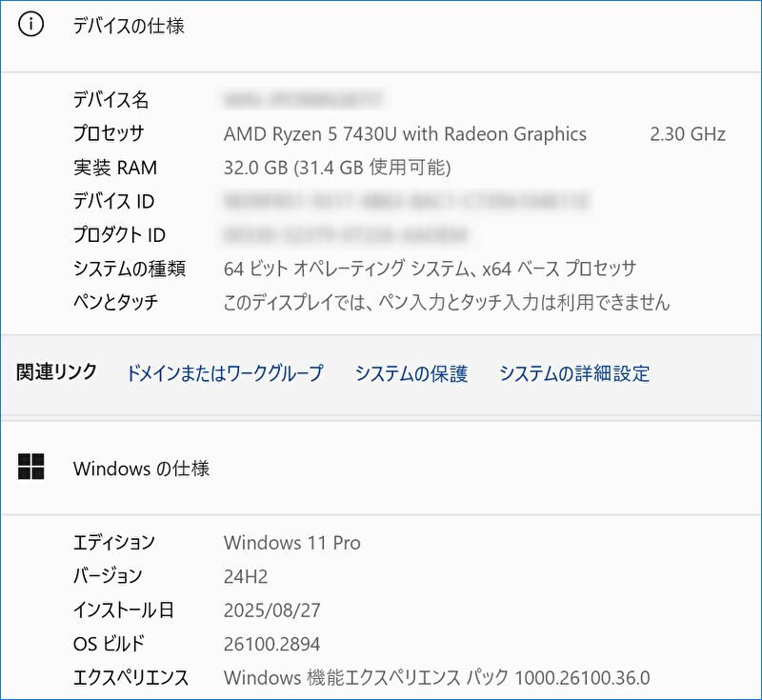762x700 pixels.
Task: Click the エディション label
Action: coord(113,543)
